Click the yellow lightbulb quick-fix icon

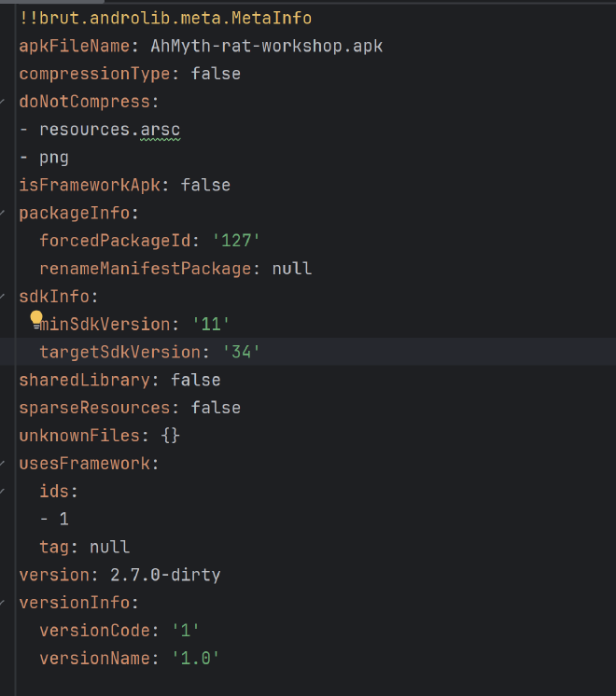(36, 318)
